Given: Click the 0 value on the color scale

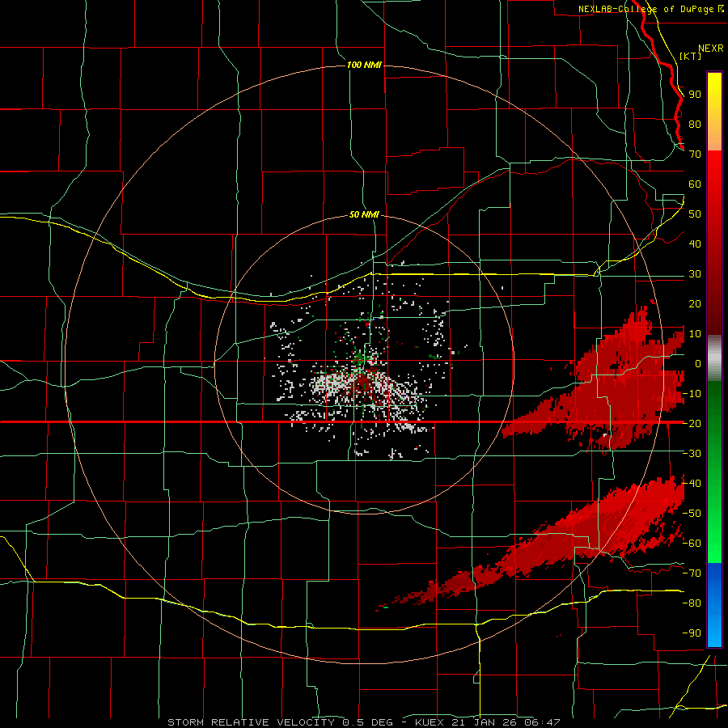Looking at the screenshot, I should click(x=698, y=363).
